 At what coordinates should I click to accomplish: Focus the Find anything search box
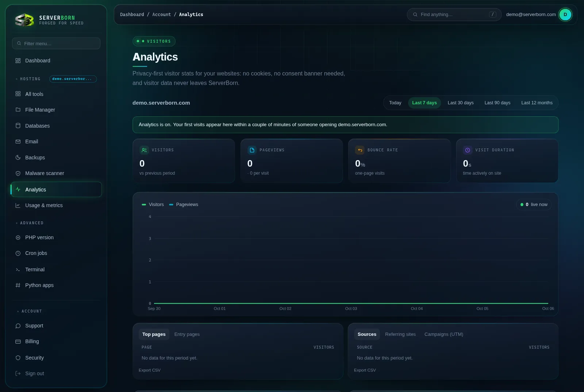[454, 15]
